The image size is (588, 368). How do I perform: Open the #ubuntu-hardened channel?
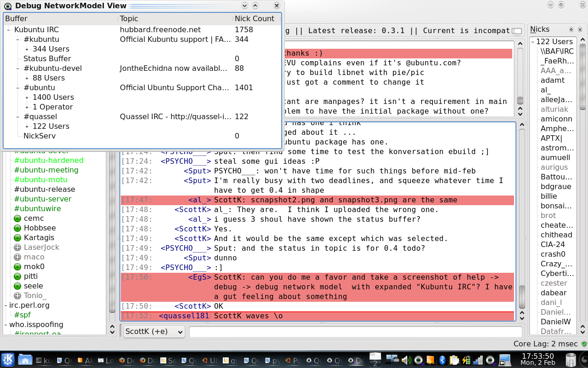pyautogui.click(x=49, y=161)
